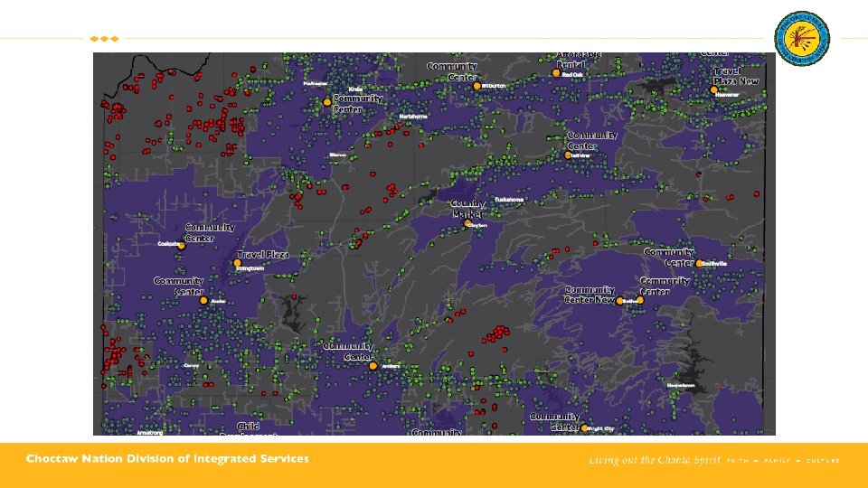The height and width of the screenshot is (488, 868).
Task: Click the Affordable Rental label
Action: (x=579, y=60)
